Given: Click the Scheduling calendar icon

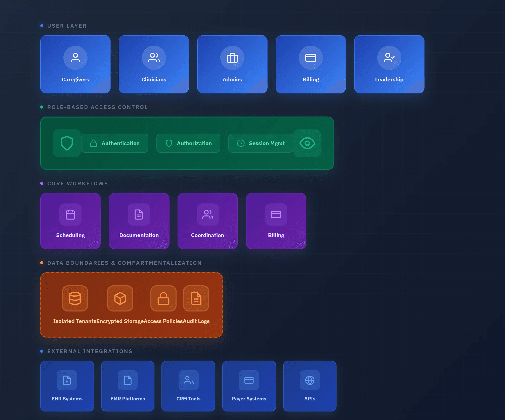Looking at the screenshot, I should [70, 215].
